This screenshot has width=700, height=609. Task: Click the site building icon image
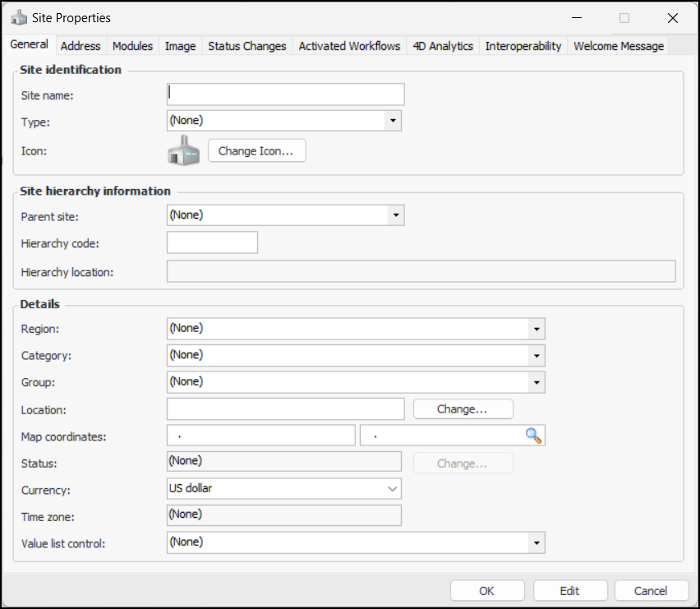pos(183,150)
